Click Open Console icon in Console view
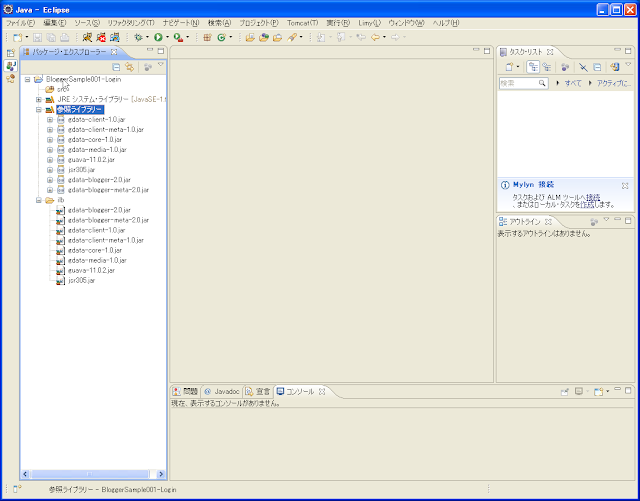Image resolution: width=640 pixels, height=501 pixels. [x=598, y=392]
